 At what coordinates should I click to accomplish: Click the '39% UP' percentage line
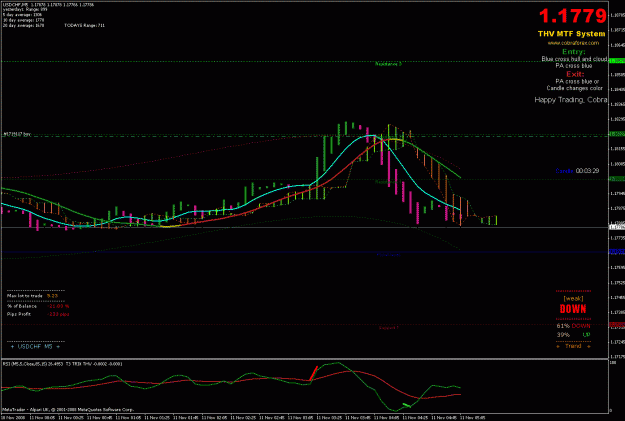(x=573, y=335)
